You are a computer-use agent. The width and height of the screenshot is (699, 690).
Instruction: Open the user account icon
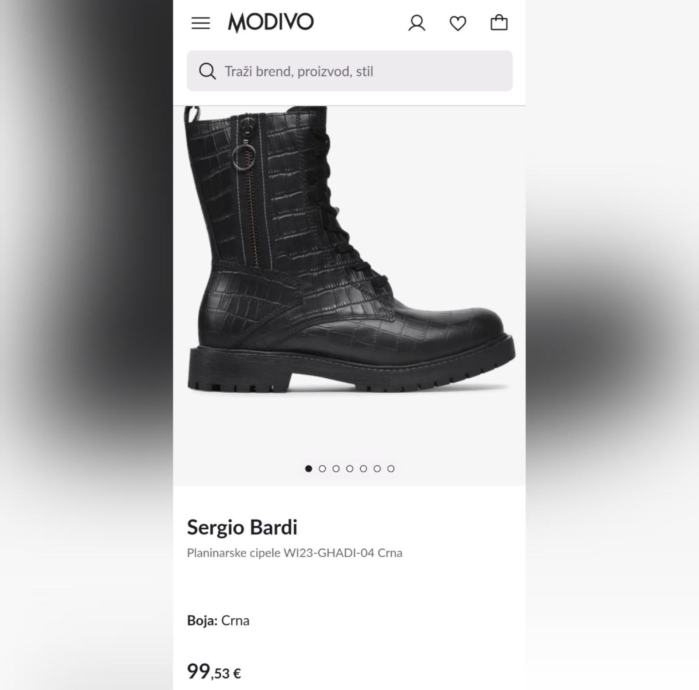pyautogui.click(x=417, y=23)
